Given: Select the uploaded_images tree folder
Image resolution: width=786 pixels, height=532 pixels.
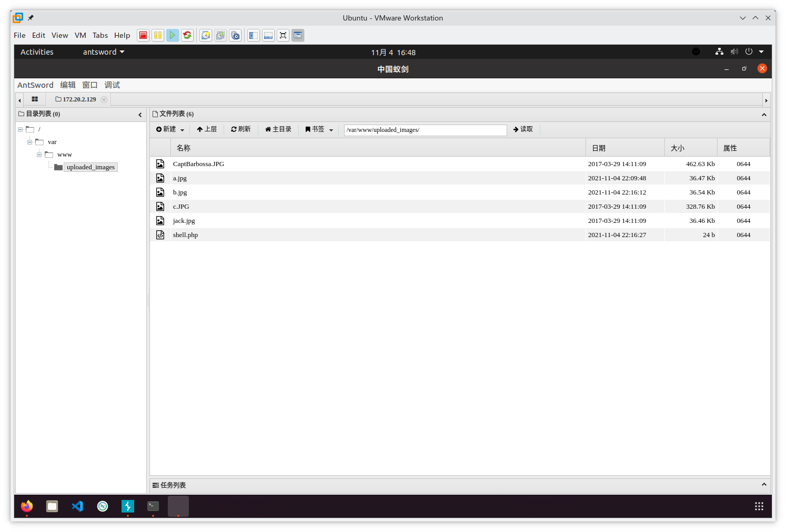Looking at the screenshot, I should pos(90,167).
